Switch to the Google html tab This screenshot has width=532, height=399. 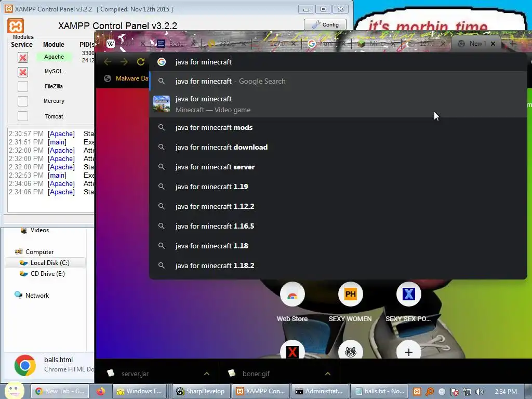[x=326, y=44]
